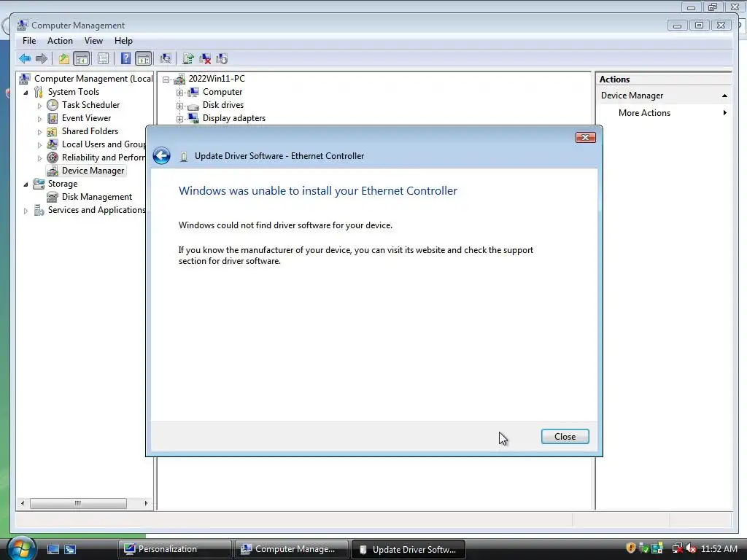Click the taskbar clock 11:52 AM
The width and height of the screenshot is (747, 560).
(x=719, y=548)
